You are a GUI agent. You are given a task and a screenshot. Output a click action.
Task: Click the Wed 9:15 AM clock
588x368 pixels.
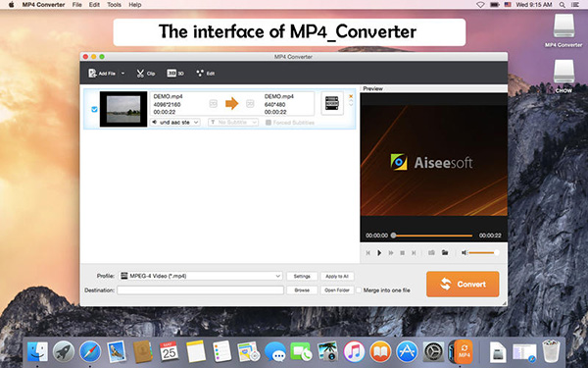pyautogui.click(x=534, y=5)
